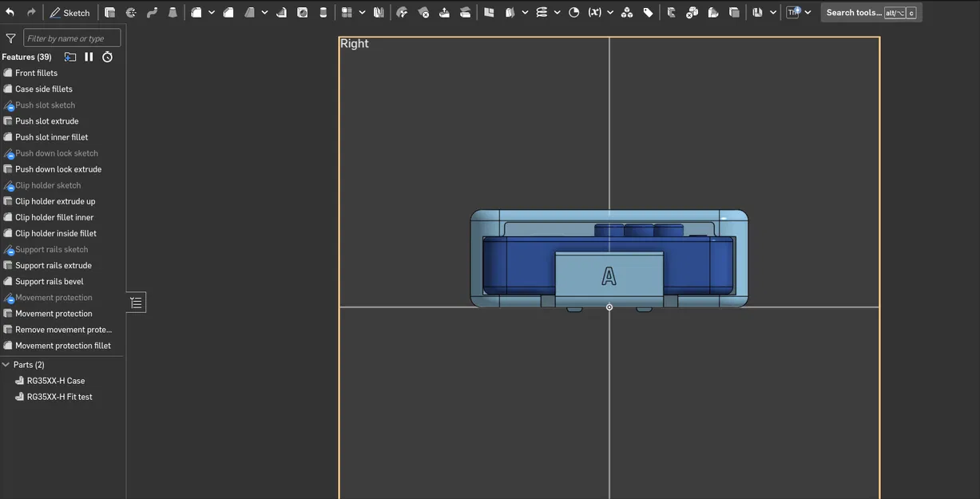Screen dimensions: 980x499
Task: Open dropdown arrow next to Fillet tool
Action: click(x=212, y=13)
